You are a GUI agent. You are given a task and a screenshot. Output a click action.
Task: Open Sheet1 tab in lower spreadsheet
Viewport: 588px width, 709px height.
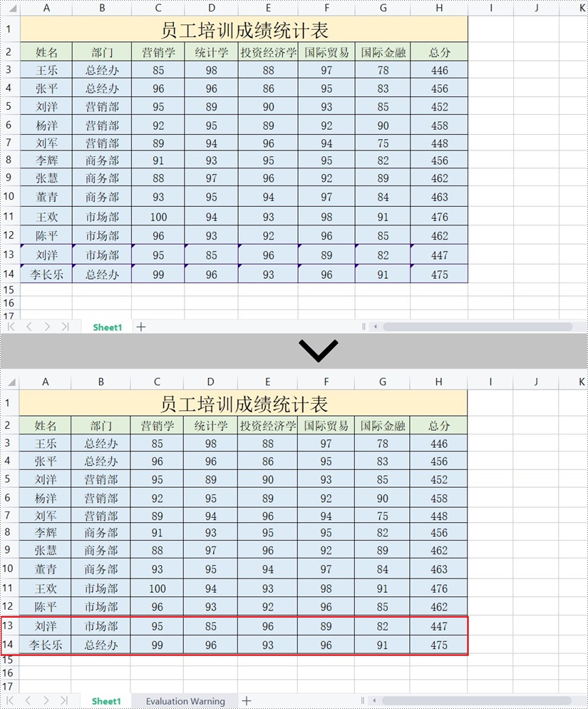[x=106, y=701]
